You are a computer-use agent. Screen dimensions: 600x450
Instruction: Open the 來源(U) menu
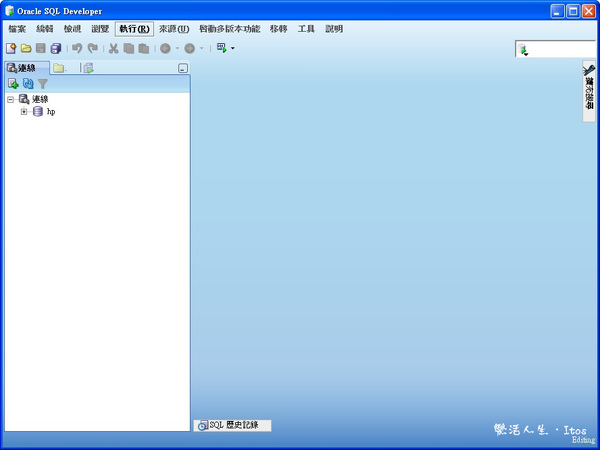tap(174, 29)
